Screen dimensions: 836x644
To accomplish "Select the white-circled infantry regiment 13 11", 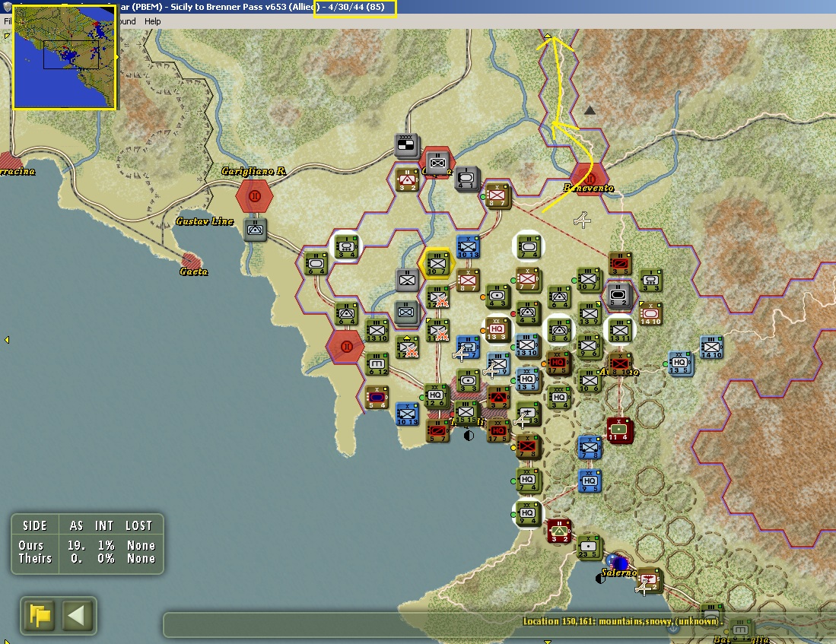I will 620,331.
